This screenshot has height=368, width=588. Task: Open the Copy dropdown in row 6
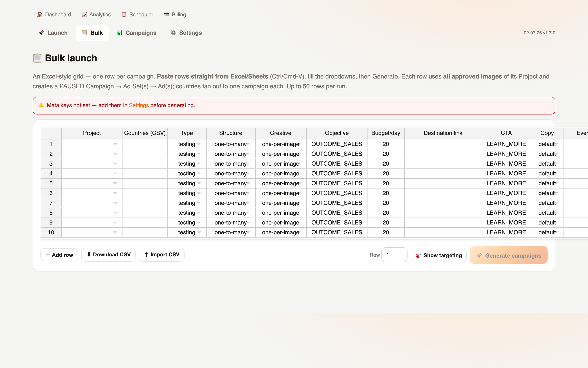(x=557, y=193)
